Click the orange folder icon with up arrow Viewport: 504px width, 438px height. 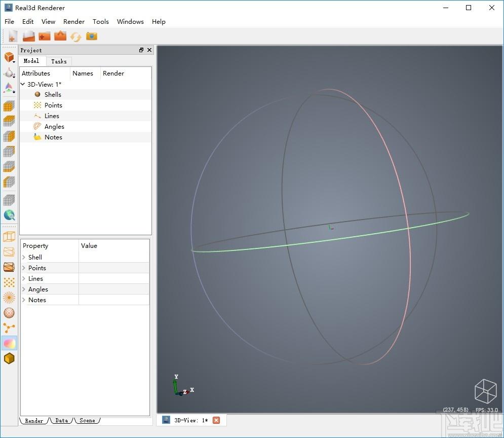coord(60,35)
